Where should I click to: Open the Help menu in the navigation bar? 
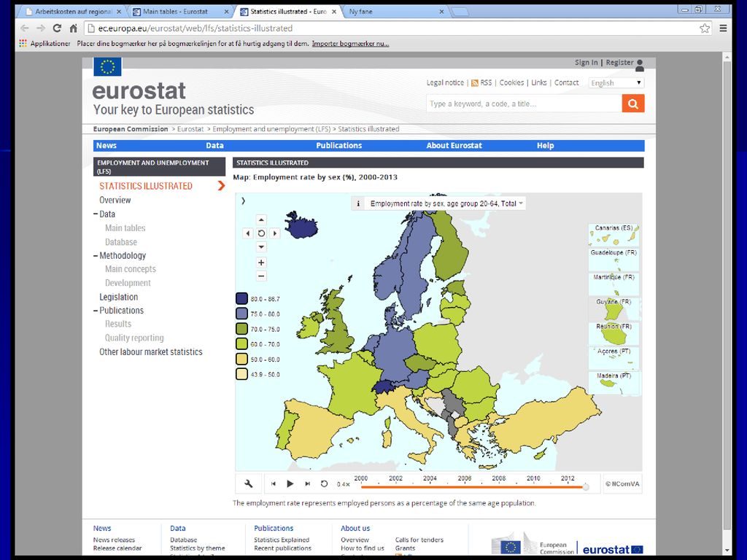click(546, 146)
